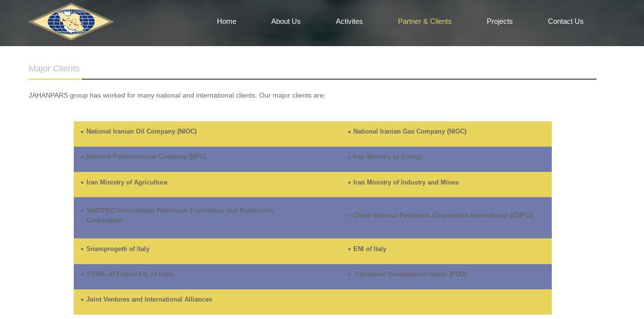Screen dimensions: 644x319
Task: Select ENI of Italy
Action: 370,249
